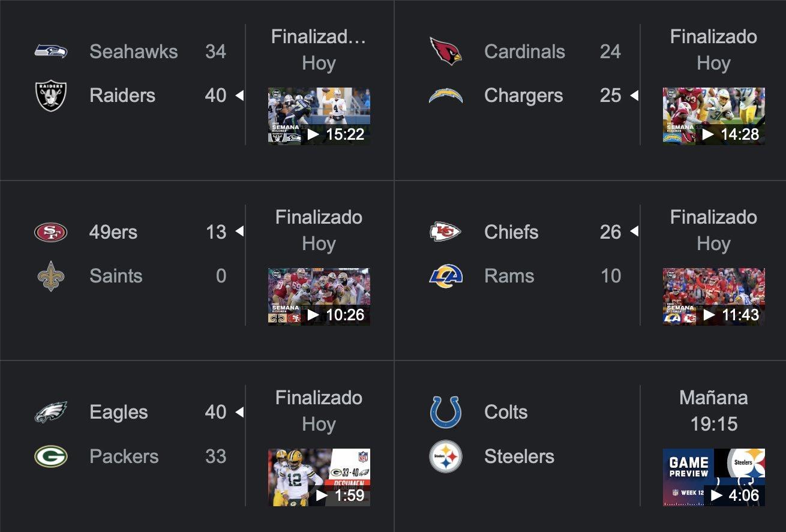The height and width of the screenshot is (532, 786).
Task: Watch the Eagles vs Packers 1:59 resumen
Action: coord(319,477)
